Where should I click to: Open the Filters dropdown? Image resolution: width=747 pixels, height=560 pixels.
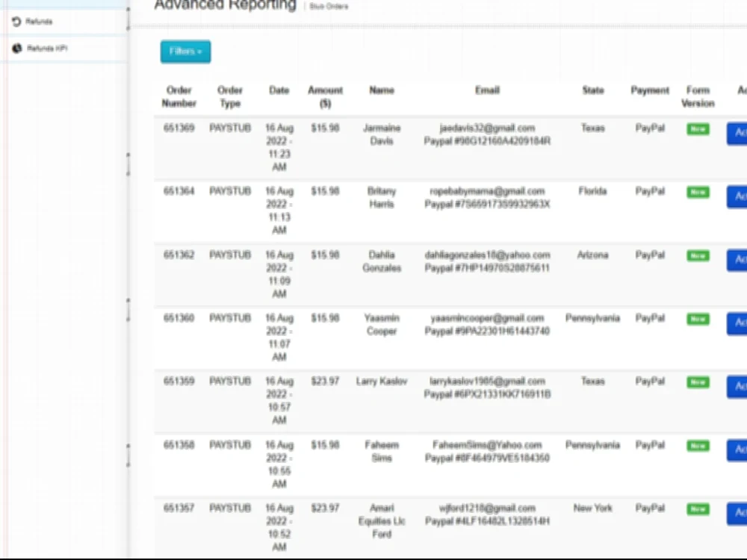(x=185, y=52)
